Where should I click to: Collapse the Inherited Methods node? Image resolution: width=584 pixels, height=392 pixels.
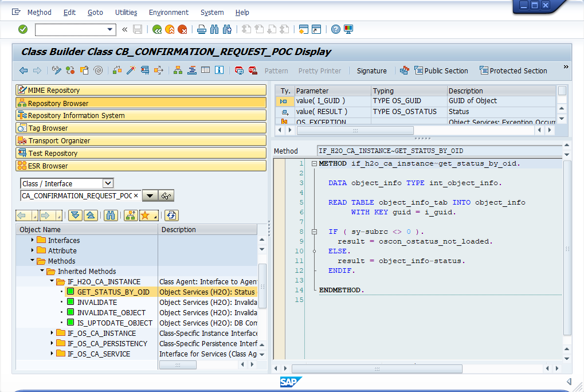[42, 271]
